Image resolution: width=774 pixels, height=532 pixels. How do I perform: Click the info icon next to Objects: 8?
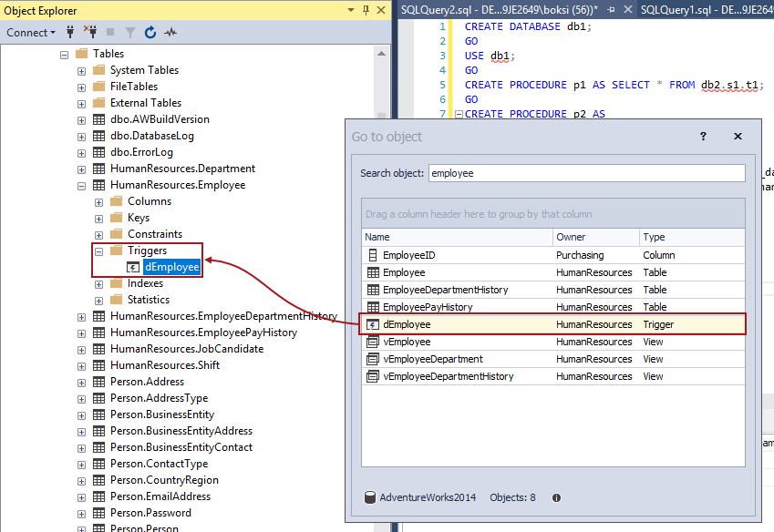[x=556, y=497]
